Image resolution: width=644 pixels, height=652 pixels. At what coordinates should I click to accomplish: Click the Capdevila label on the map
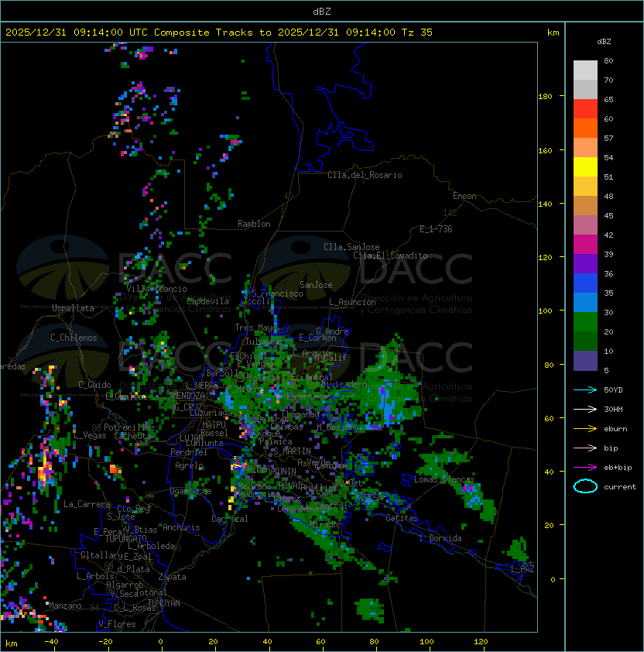208,301
